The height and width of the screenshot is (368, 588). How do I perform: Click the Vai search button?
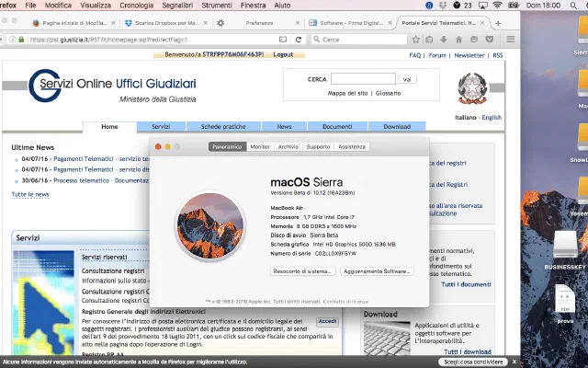pos(407,79)
